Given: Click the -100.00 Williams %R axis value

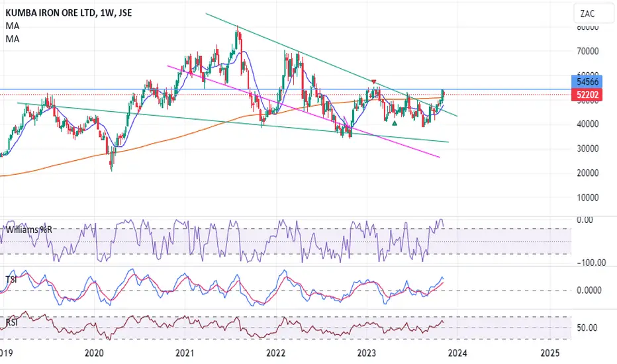Looking at the screenshot, I should 591,263.
